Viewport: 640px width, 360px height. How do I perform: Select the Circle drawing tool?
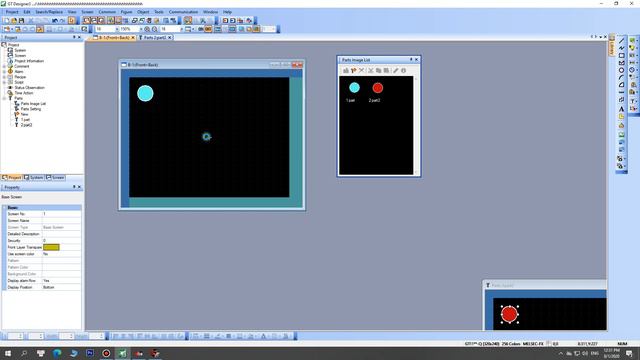621,70
